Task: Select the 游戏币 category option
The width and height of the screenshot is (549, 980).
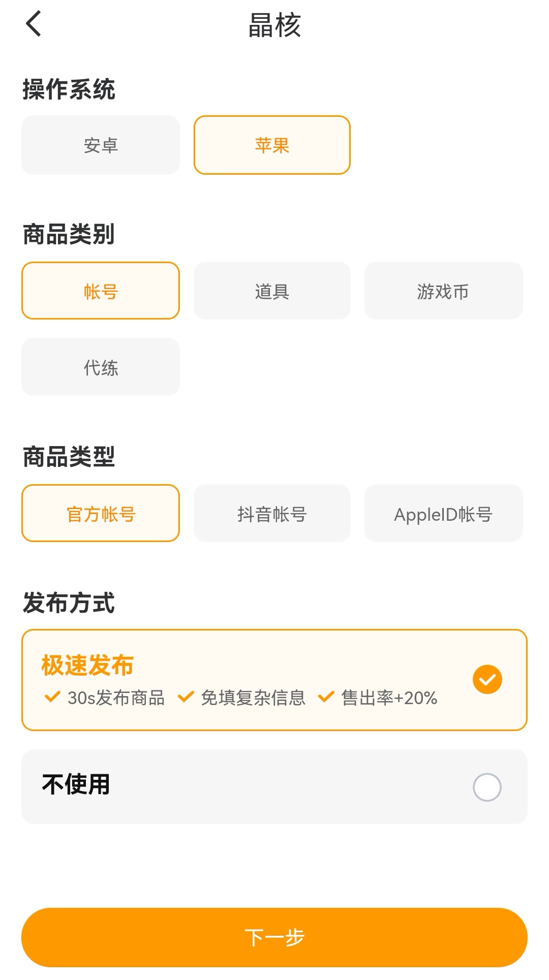Action: [x=443, y=291]
